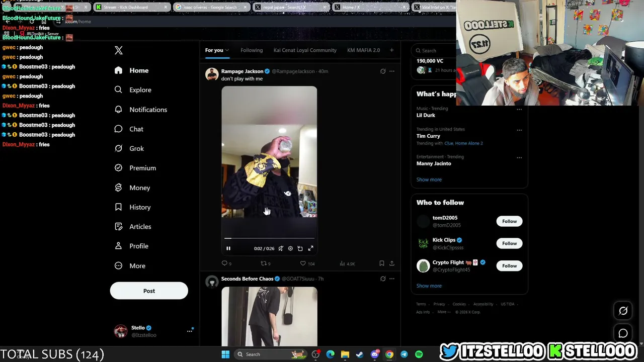Open the floating Grok button

[623, 311]
